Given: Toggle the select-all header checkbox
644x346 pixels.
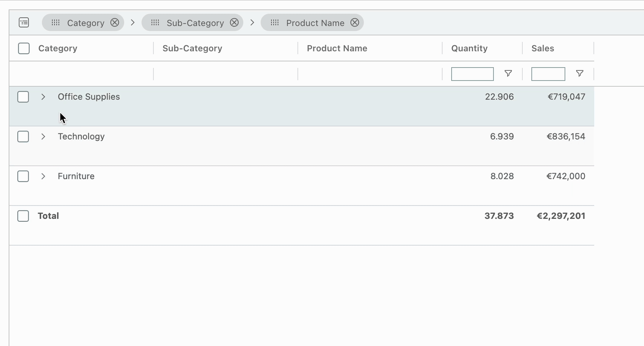Looking at the screenshot, I should tap(24, 48).
